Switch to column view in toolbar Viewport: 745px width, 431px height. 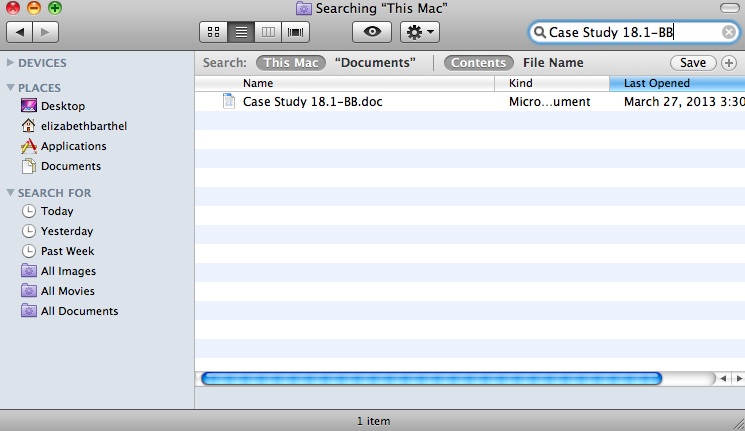tap(268, 32)
